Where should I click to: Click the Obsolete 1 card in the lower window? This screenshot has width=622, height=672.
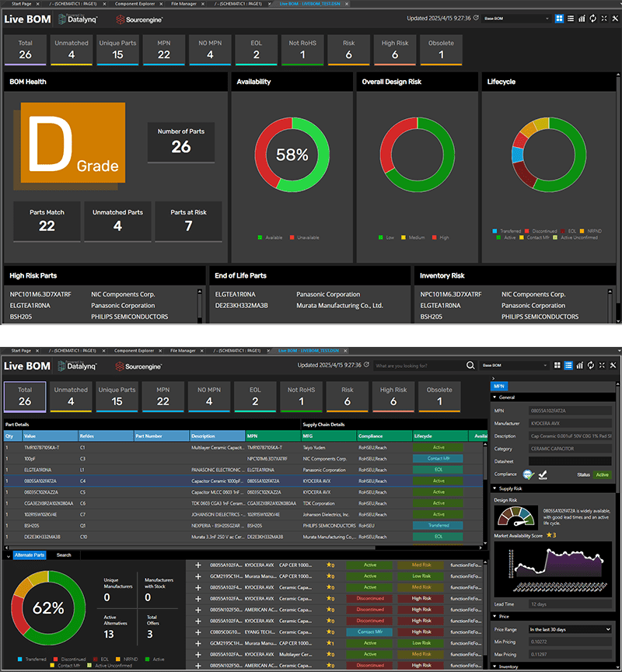click(439, 397)
